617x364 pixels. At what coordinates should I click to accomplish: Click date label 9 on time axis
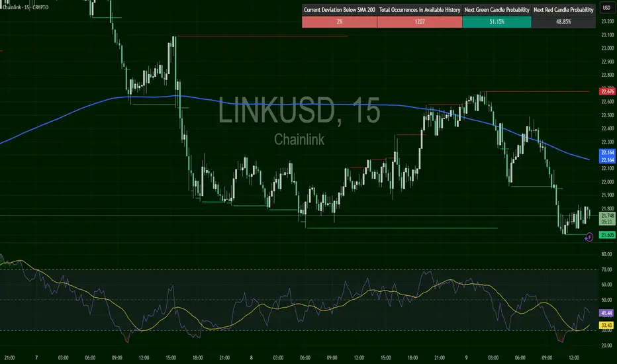click(466, 357)
